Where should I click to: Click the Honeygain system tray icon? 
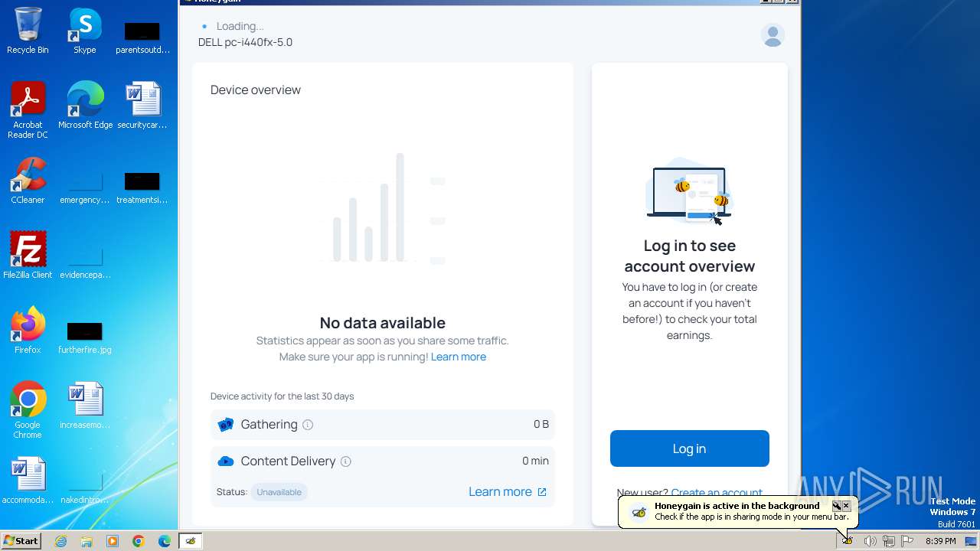(x=848, y=541)
